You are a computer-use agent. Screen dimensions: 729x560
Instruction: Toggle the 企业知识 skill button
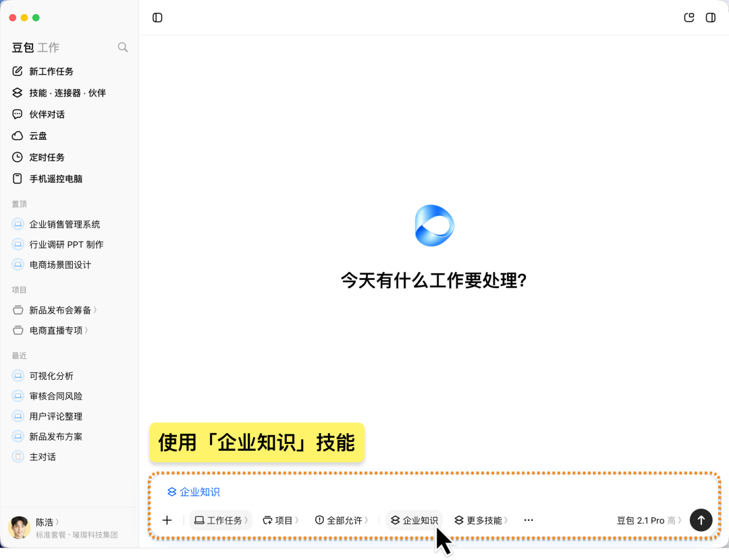414,520
